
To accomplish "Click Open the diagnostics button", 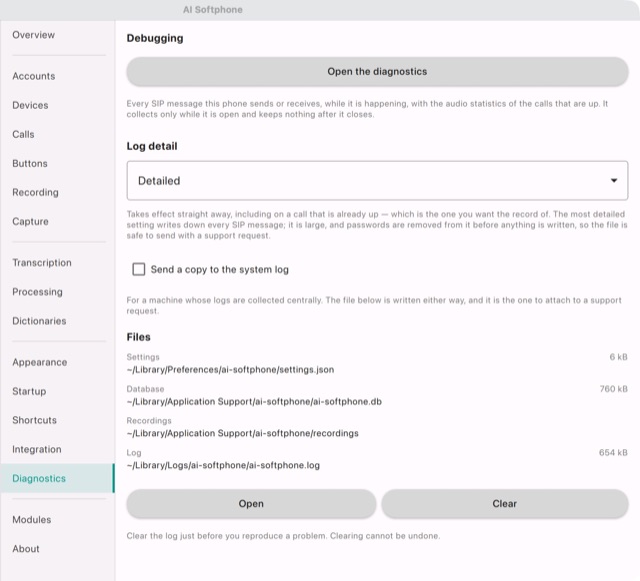I will pyautogui.click(x=377, y=71).
